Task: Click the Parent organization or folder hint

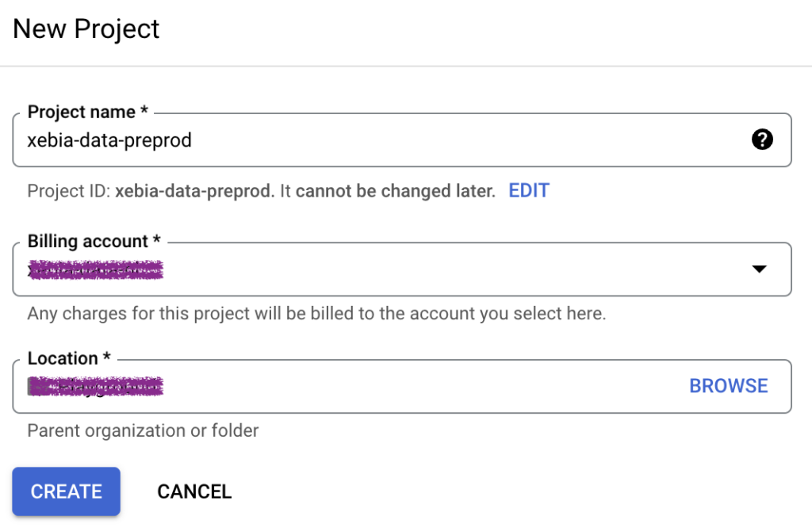Action: tap(143, 430)
